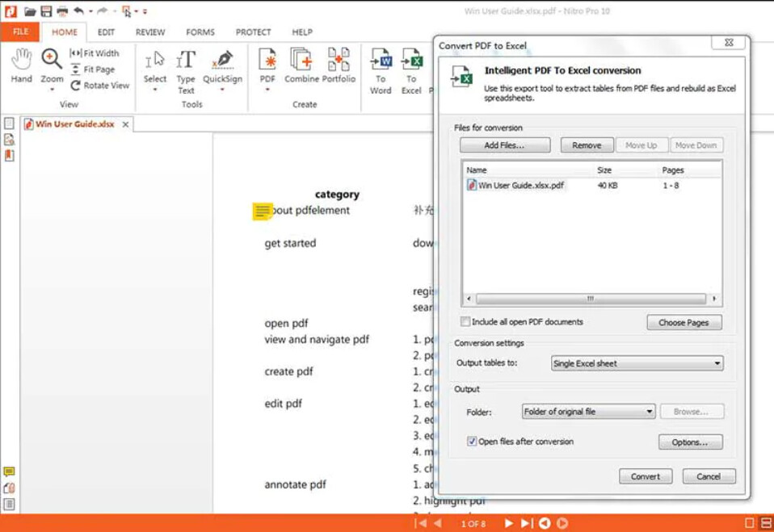The image size is (774, 532).
Task: Uncheck Open files after conversion
Action: coord(472,442)
